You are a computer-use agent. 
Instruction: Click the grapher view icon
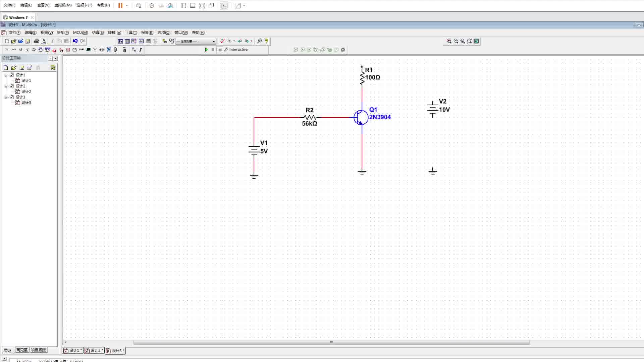[141, 41]
